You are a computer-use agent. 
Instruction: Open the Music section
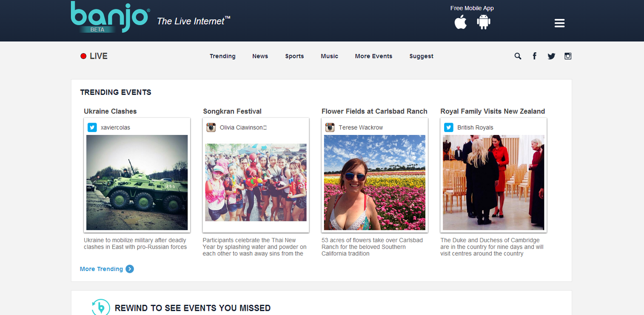(x=329, y=56)
